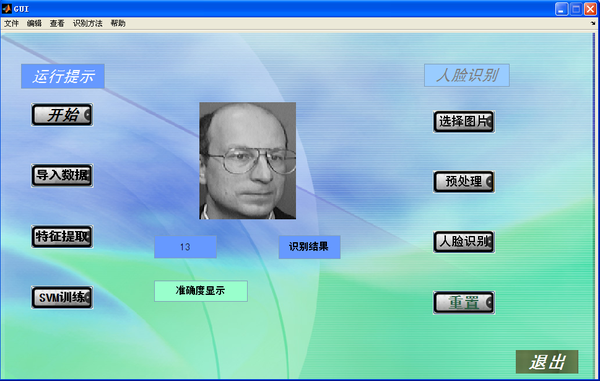Viewport: 600px width, 381px height.
Task: Open the 编辑 menu
Action: pyautogui.click(x=34, y=23)
